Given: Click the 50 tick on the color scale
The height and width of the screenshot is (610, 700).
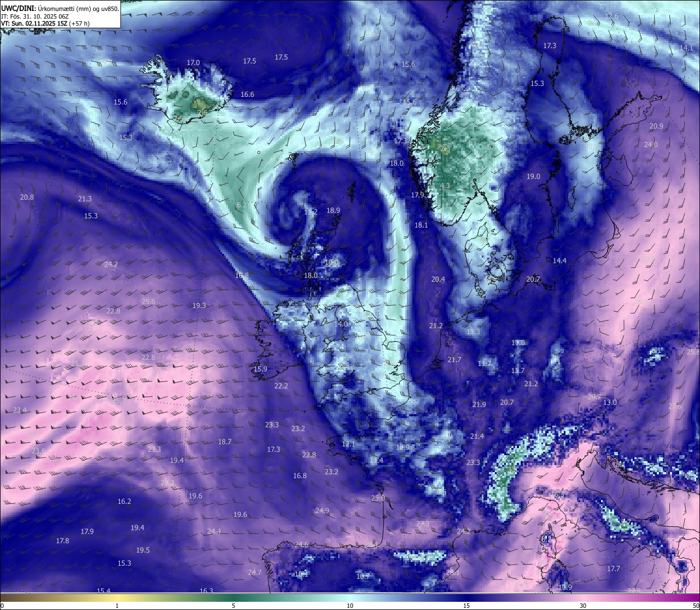Looking at the screenshot, I should [696, 606].
